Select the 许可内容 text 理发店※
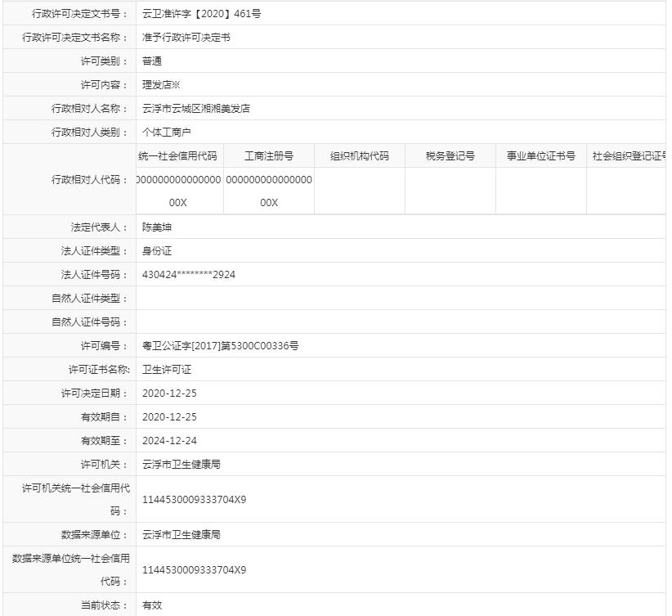The image size is (672, 616). (162, 84)
